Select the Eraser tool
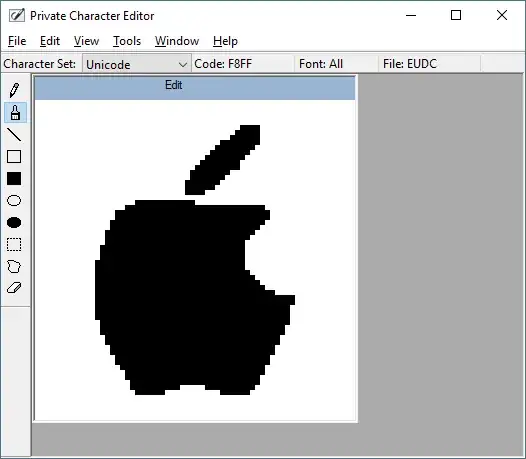526x459 pixels. point(14,288)
